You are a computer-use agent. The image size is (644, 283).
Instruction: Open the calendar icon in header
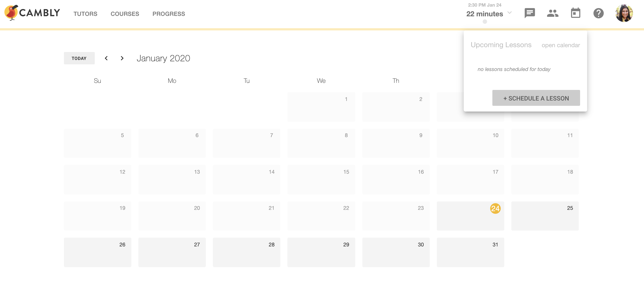point(575,13)
